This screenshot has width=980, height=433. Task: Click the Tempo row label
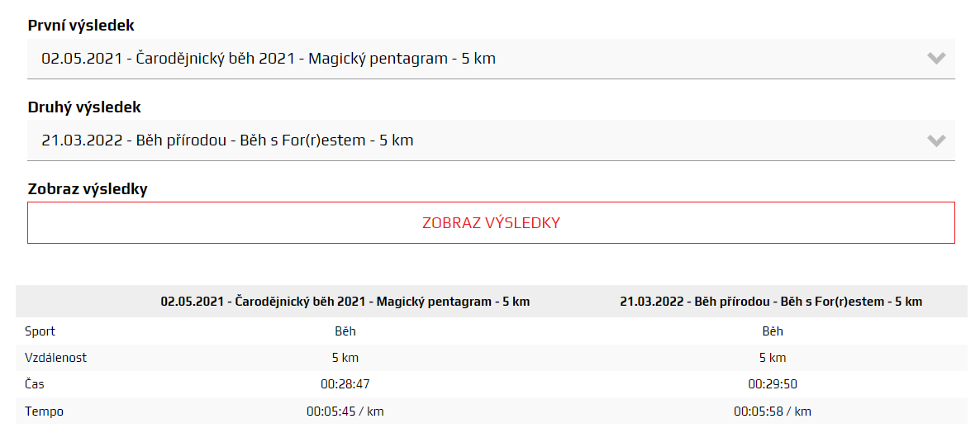[45, 411]
